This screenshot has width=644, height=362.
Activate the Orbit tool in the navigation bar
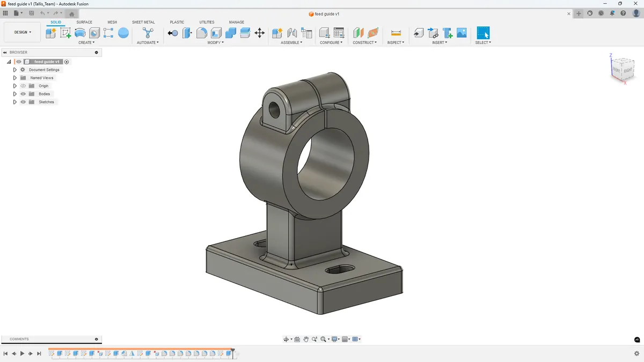point(286,338)
